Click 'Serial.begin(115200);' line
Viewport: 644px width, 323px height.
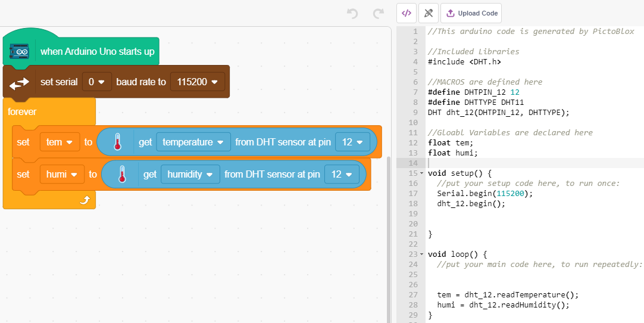click(485, 194)
